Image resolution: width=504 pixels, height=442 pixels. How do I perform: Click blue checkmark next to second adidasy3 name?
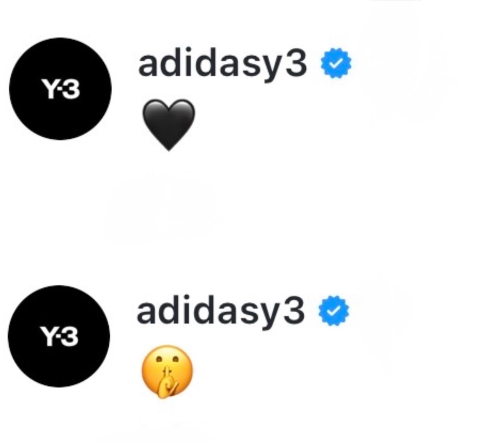click(334, 311)
